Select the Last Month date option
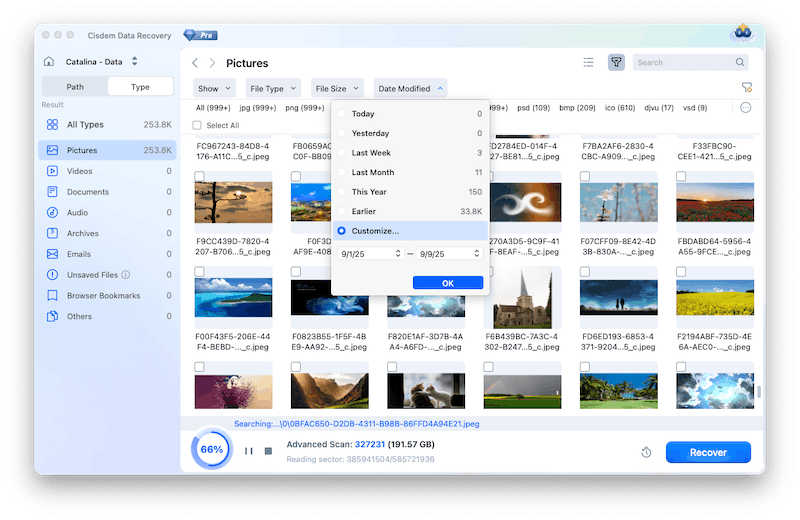 click(x=410, y=172)
